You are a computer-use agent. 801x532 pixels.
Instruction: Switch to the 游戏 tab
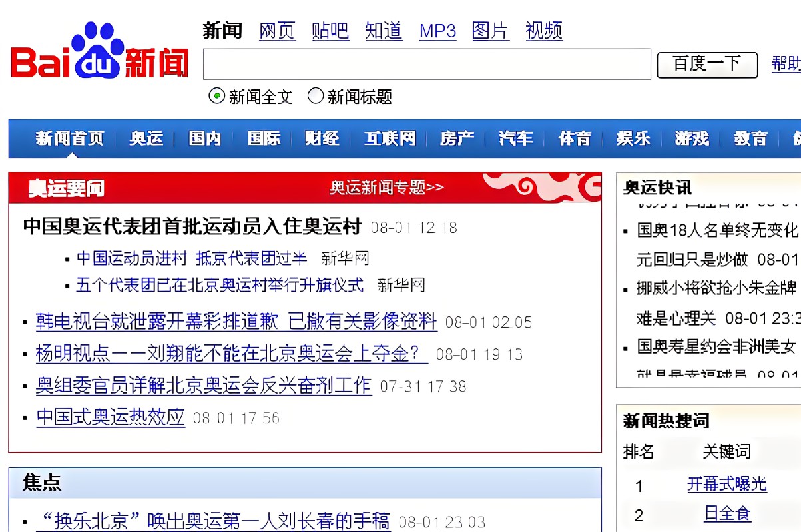click(x=692, y=138)
